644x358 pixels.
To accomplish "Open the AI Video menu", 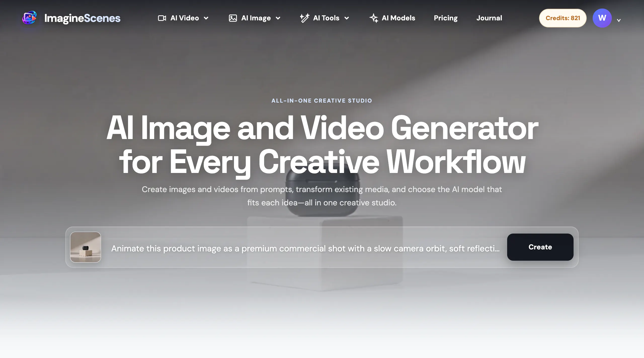I will tap(183, 18).
